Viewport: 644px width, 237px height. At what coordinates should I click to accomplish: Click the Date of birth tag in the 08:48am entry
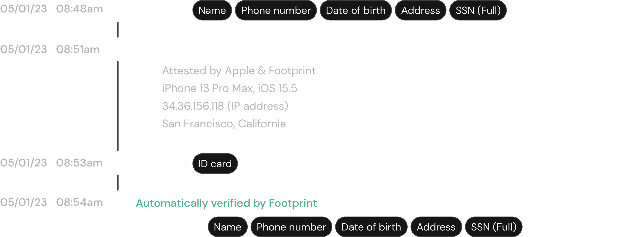356,10
